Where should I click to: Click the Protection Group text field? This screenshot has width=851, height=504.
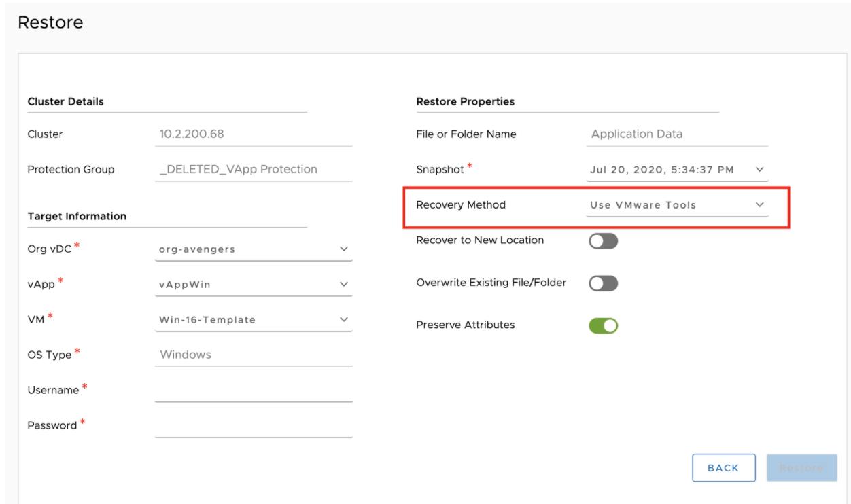pyautogui.click(x=253, y=170)
